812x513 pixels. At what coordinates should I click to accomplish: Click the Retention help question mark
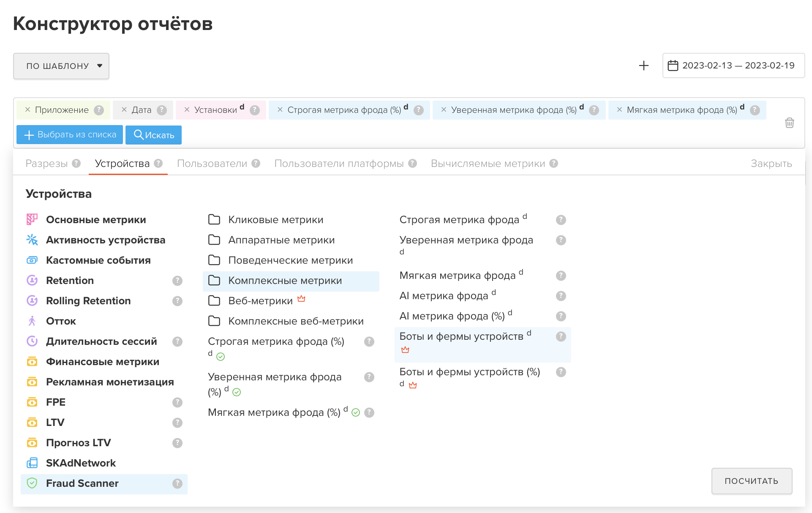point(177,281)
